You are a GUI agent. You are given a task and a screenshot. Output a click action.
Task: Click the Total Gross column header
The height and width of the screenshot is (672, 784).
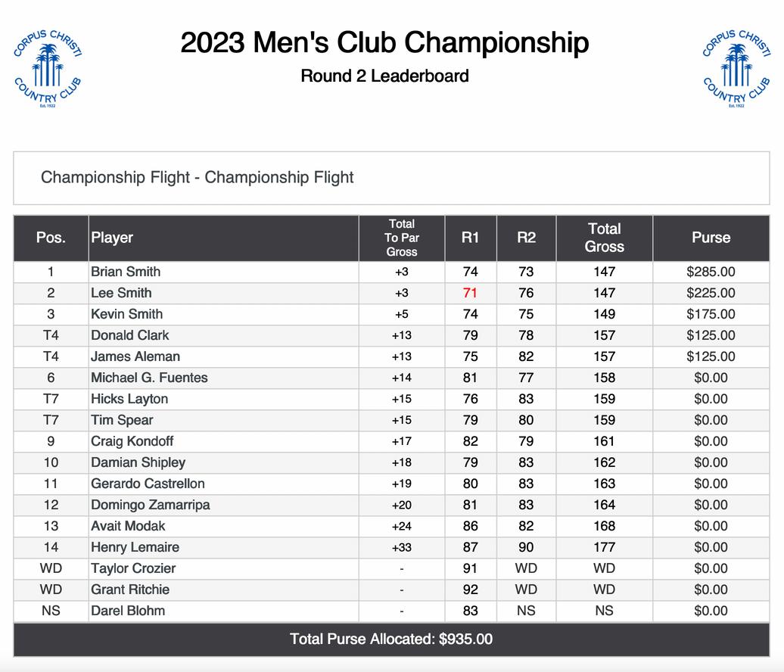[x=604, y=238]
